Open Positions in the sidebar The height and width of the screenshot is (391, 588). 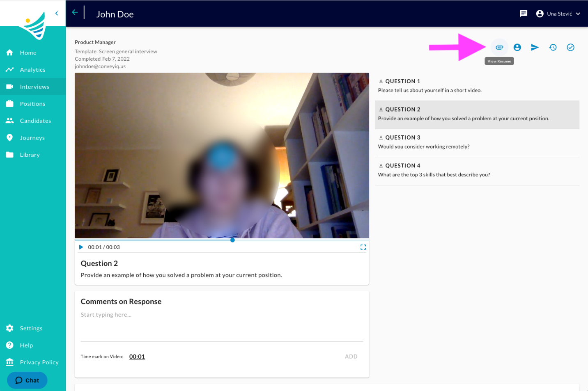[33, 104]
